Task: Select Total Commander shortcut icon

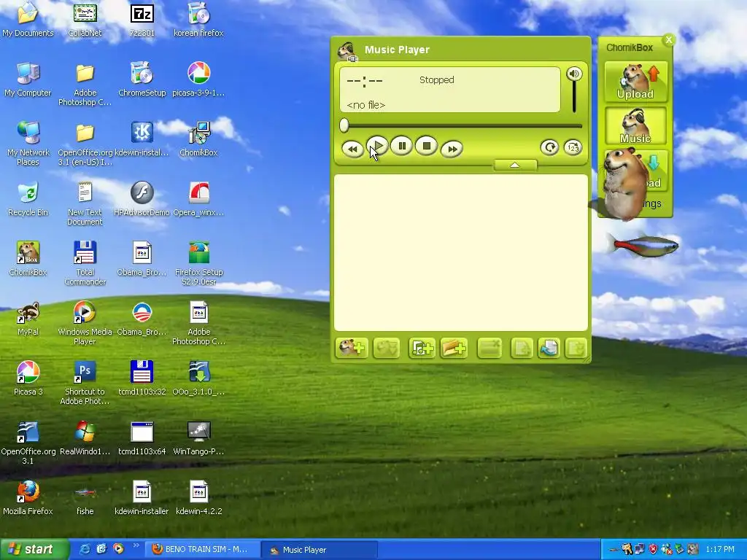Action: click(x=85, y=262)
